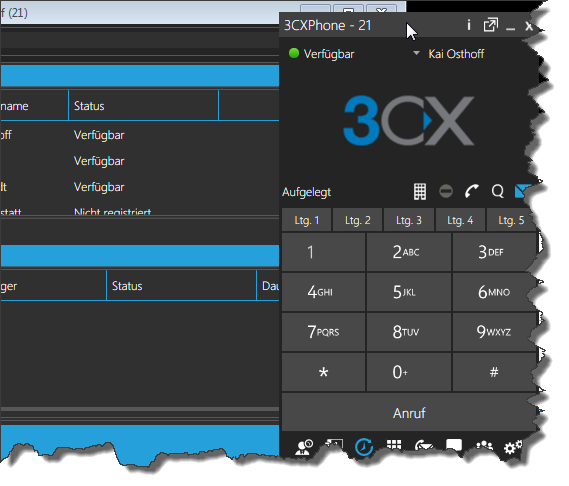The width and height of the screenshot is (569, 486).
Task: Select line Ltg. 2
Action: [x=357, y=220]
